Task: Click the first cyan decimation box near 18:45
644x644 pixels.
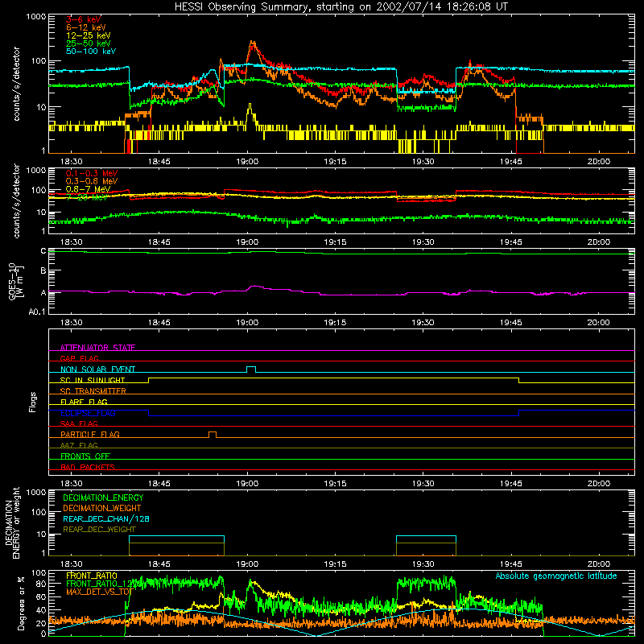Action: (x=176, y=546)
